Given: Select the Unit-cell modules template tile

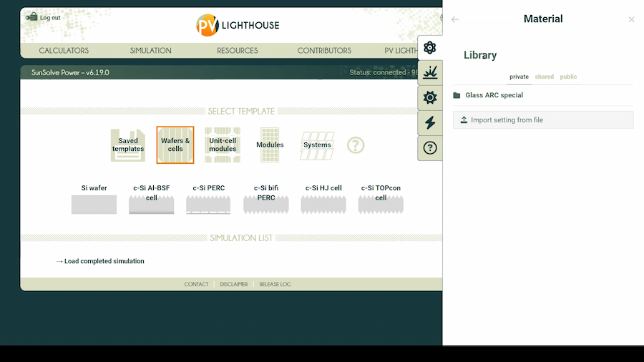Looking at the screenshot, I should [223, 145].
